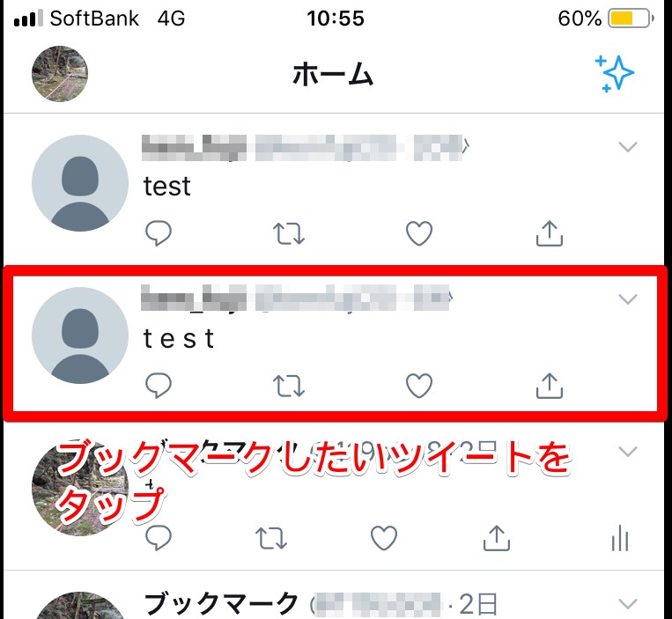Reply to the first "test" tweet
The image size is (672, 619).
[x=159, y=233]
